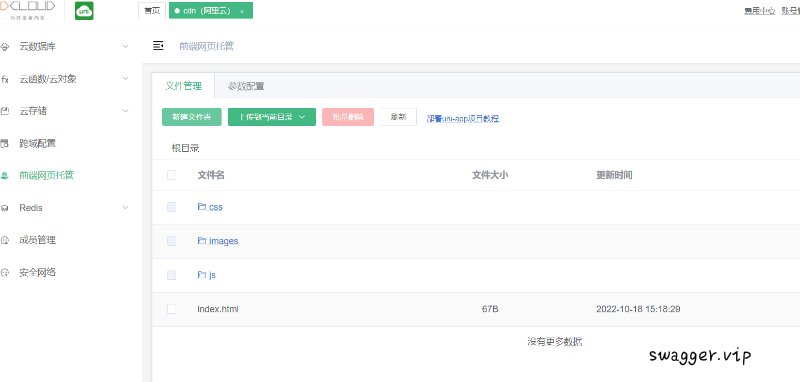Open 成员管理 in the sidebar
800x382 pixels.
pos(38,240)
